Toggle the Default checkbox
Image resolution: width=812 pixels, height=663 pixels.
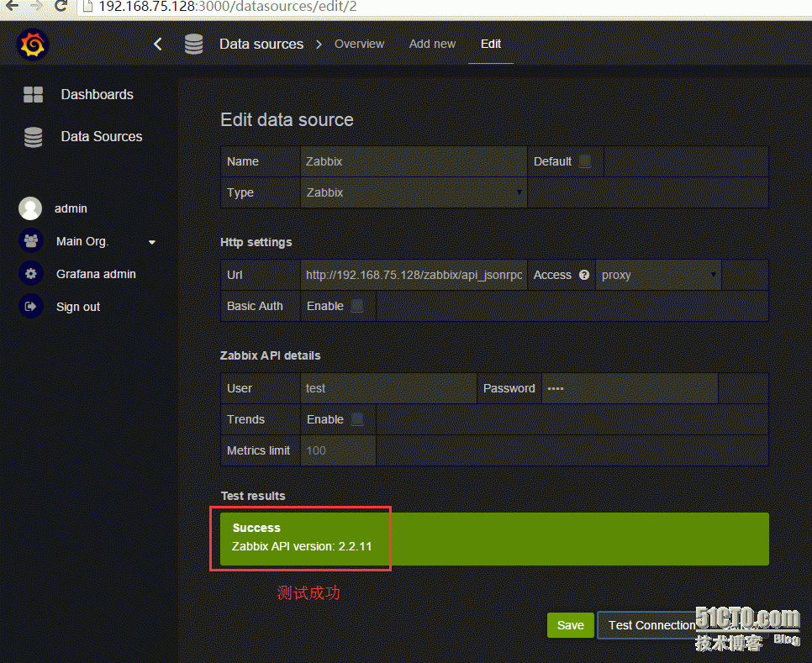585,161
